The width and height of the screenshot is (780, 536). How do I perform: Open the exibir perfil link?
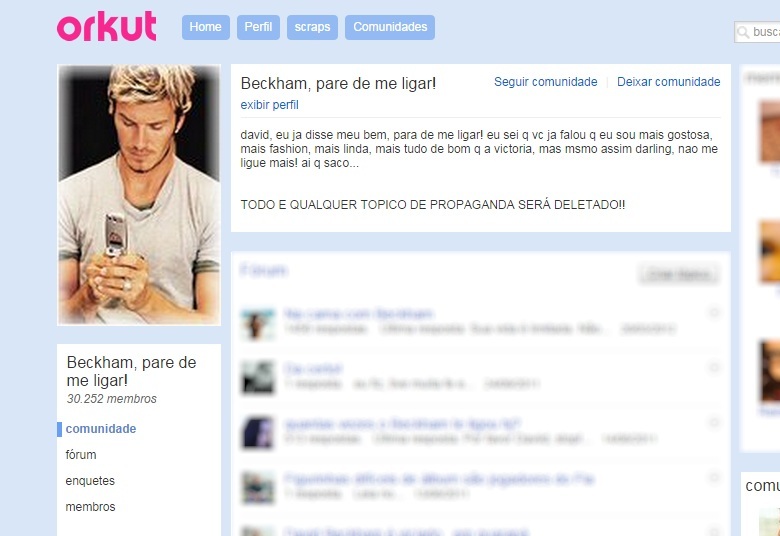click(x=270, y=105)
